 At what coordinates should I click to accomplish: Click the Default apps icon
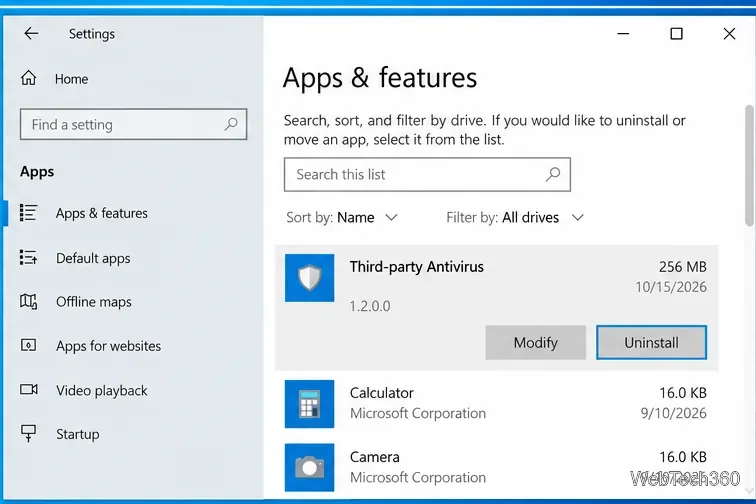pos(28,258)
